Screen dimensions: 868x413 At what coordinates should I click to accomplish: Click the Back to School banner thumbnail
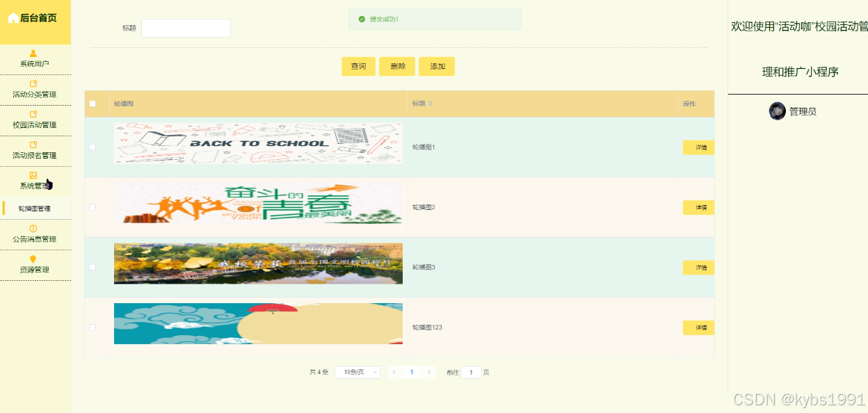point(258,143)
